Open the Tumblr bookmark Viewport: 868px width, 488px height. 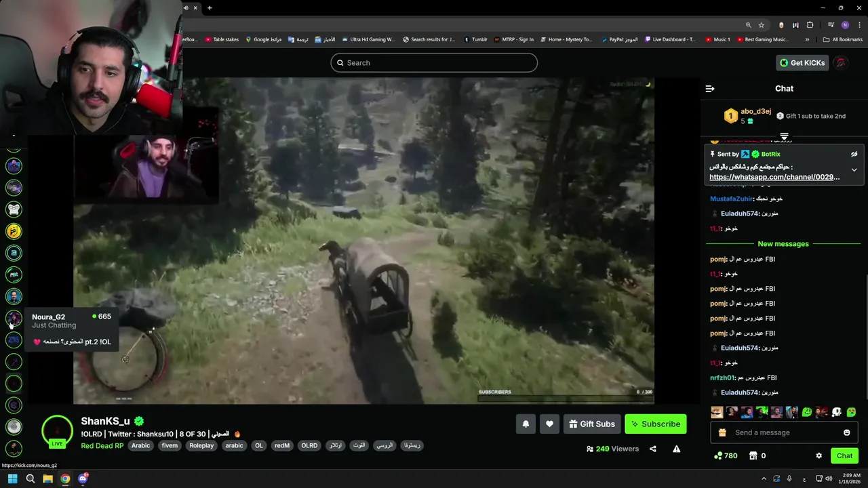pyautogui.click(x=475, y=39)
